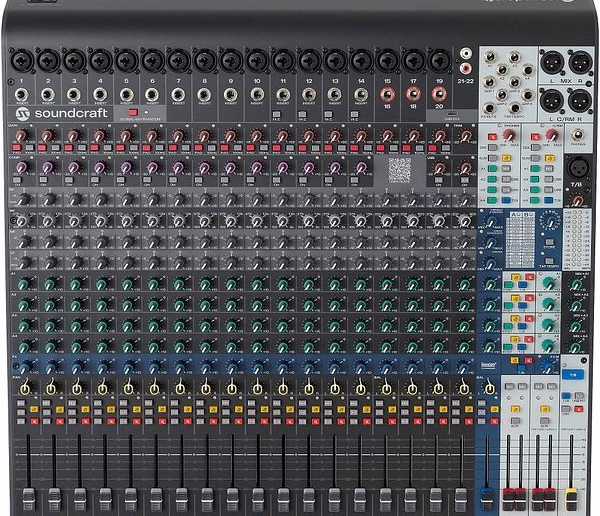Toggle the red mute button on channel 13

pyautogui.click(x=342, y=421)
